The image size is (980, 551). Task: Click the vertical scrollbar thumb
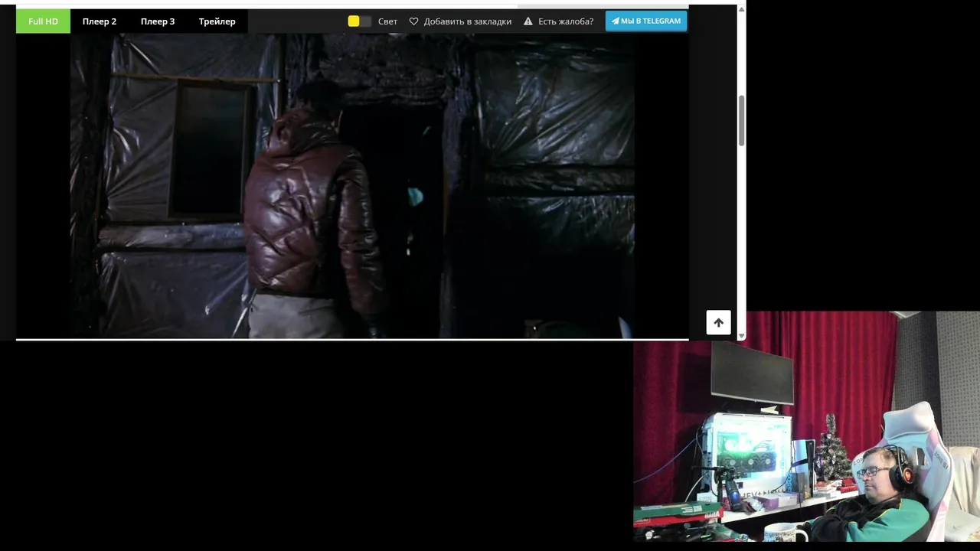point(741,121)
